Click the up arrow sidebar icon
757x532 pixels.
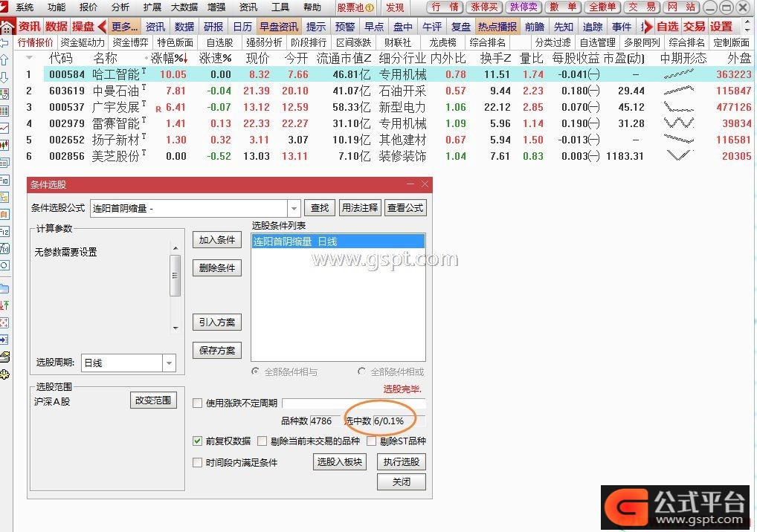coord(4,59)
